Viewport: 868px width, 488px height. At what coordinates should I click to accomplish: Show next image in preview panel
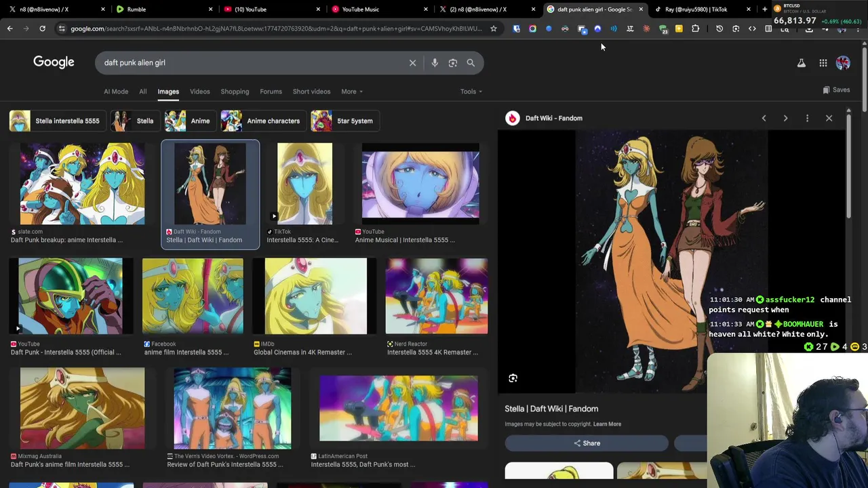coord(785,118)
